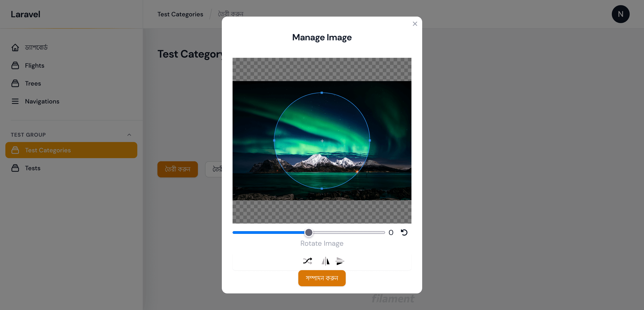
Task: Click the Trees sidebar icon
Action: [15, 83]
